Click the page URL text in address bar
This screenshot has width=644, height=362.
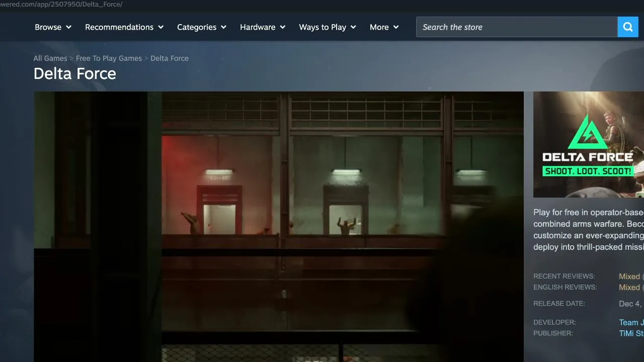61,5
